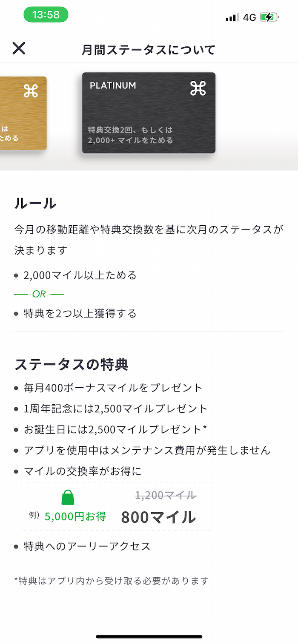Tap the battery charging icon

click(x=269, y=17)
